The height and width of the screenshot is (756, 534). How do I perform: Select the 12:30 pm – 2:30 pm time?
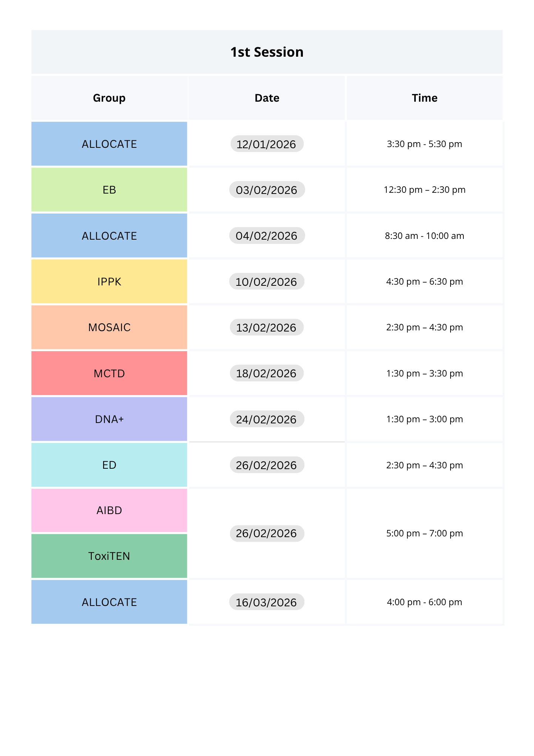tap(424, 190)
